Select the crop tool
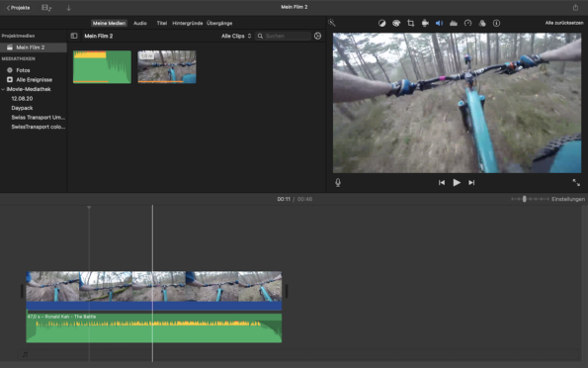 click(411, 23)
